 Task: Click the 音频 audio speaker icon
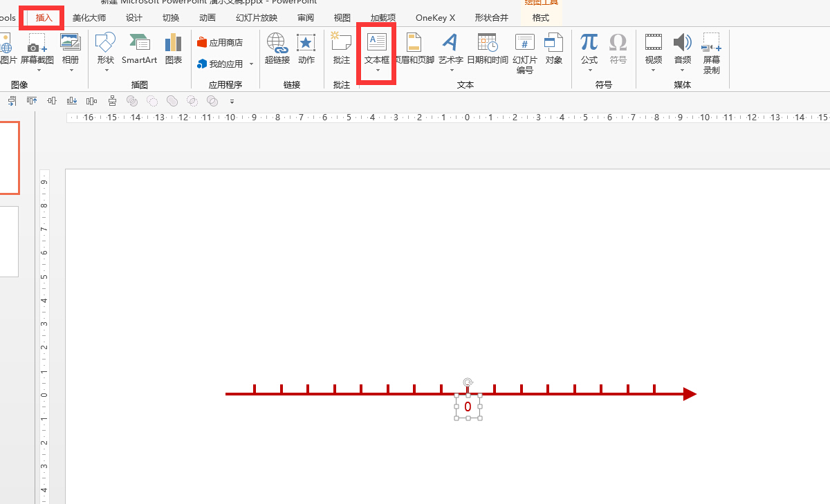683,43
